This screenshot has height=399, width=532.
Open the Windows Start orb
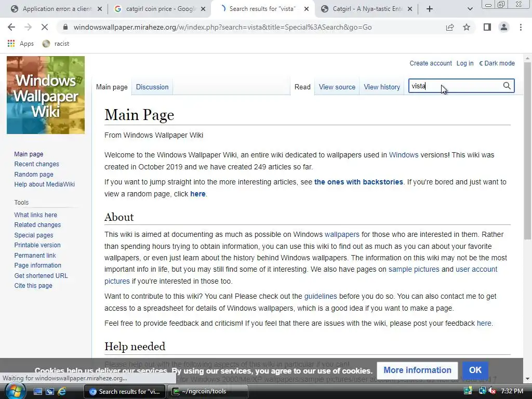click(x=15, y=391)
